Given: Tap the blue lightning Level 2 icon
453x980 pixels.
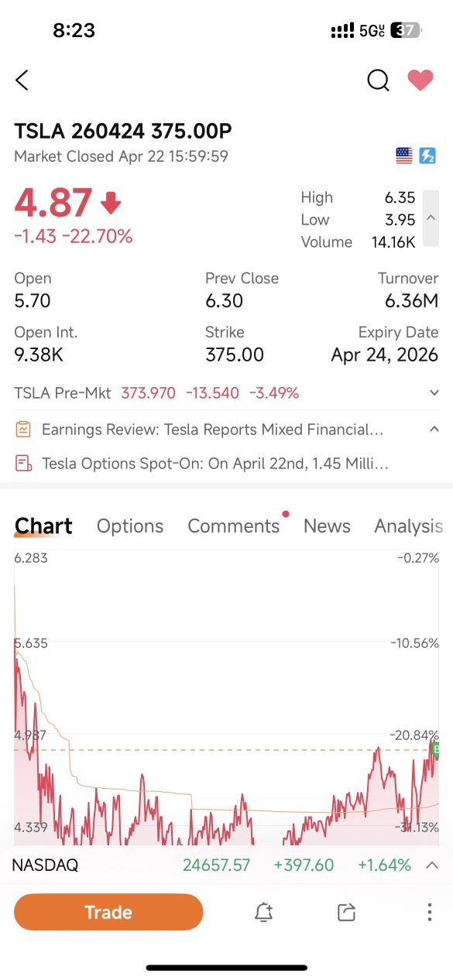Looking at the screenshot, I should tap(427, 156).
